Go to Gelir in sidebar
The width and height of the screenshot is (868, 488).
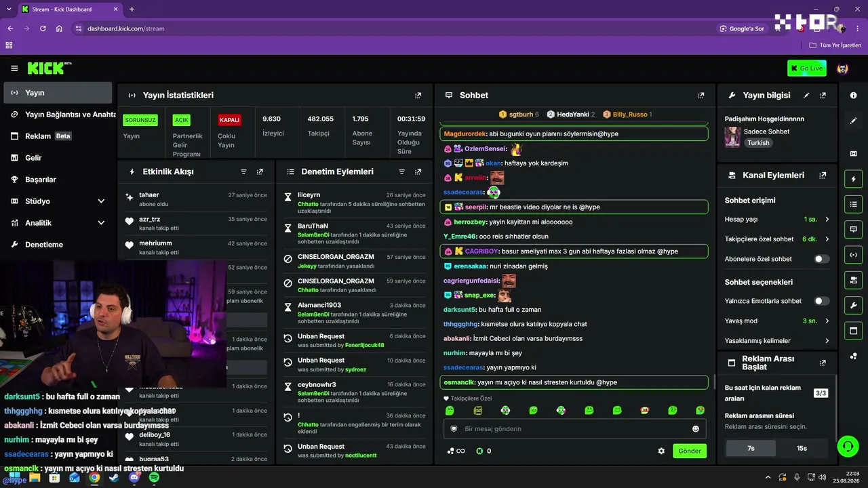58,158
